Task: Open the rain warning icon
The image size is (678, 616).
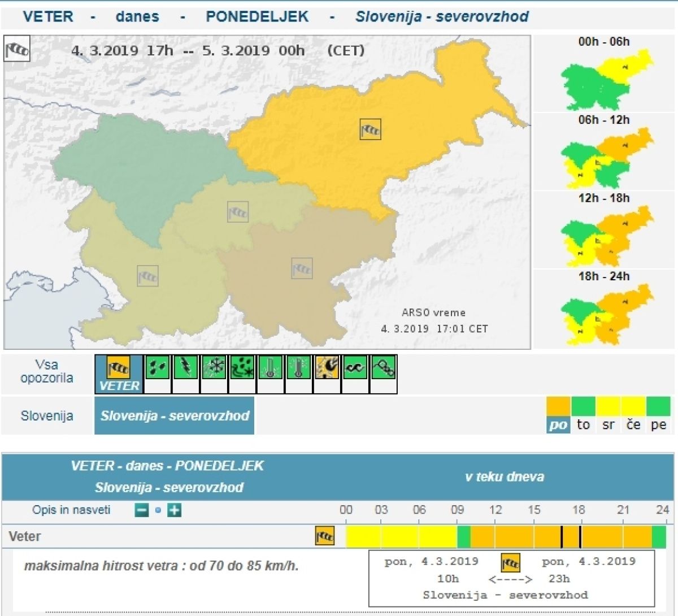Action: pos(158,368)
